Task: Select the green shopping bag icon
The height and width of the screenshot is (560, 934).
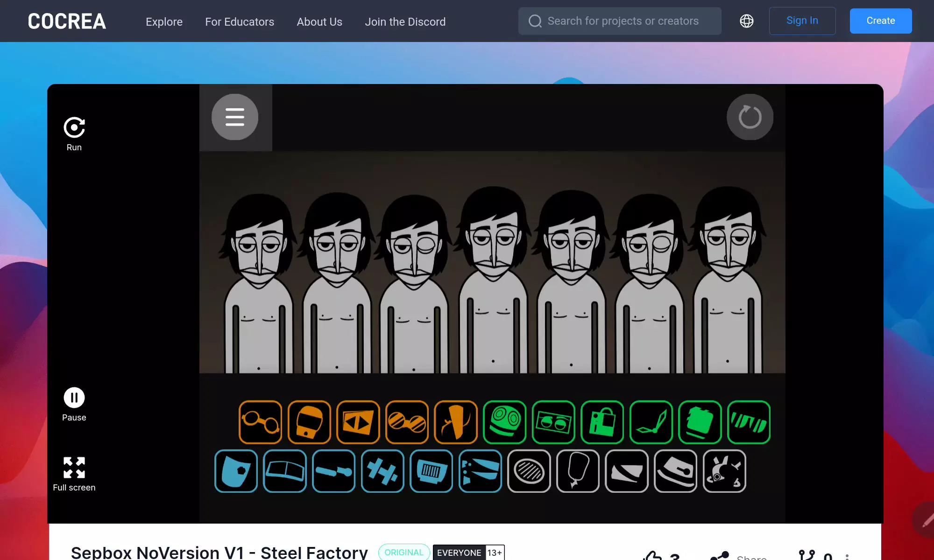Action: click(602, 422)
